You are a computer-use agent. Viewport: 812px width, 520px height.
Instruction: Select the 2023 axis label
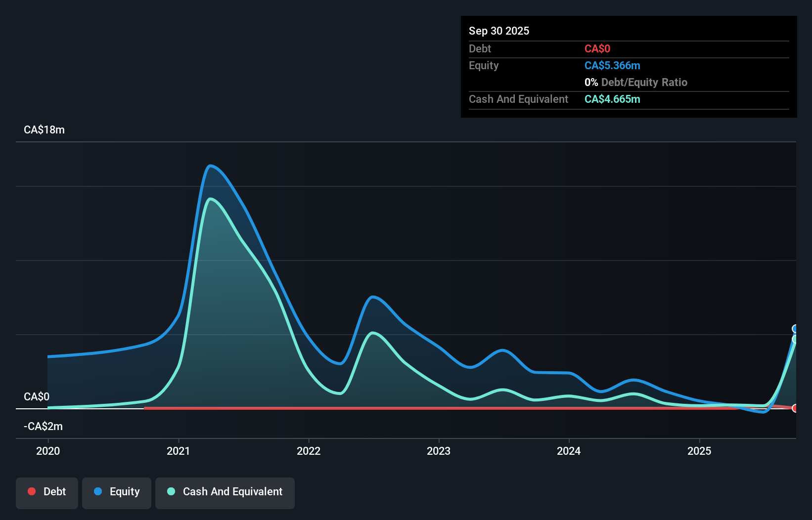(x=439, y=451)
